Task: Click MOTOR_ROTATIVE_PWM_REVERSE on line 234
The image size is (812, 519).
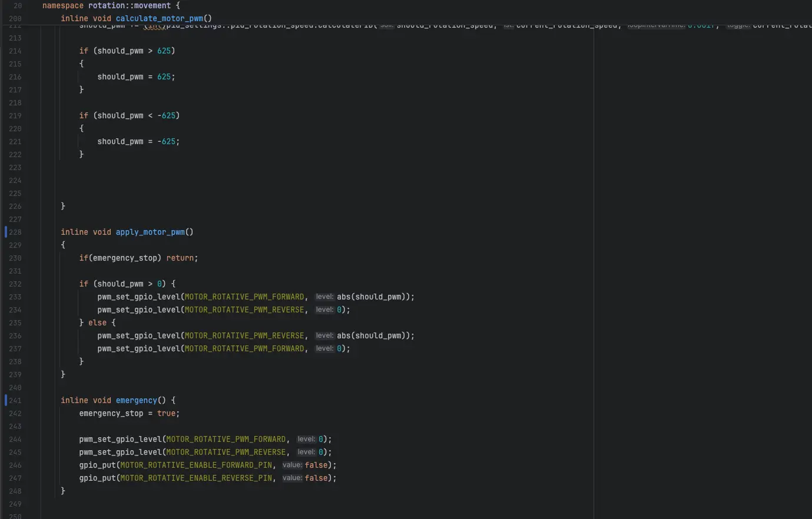Action: [x=244, y=310]
